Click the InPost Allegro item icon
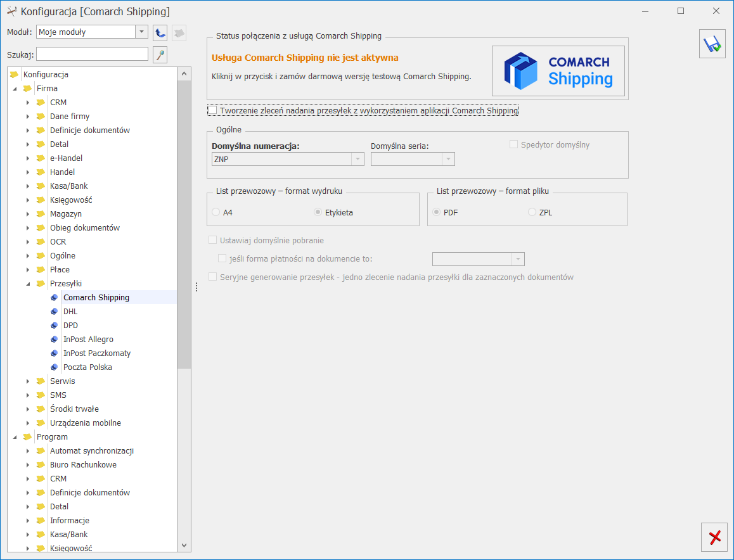This screenshot has height=560, width=734. (x=55, y=340)
